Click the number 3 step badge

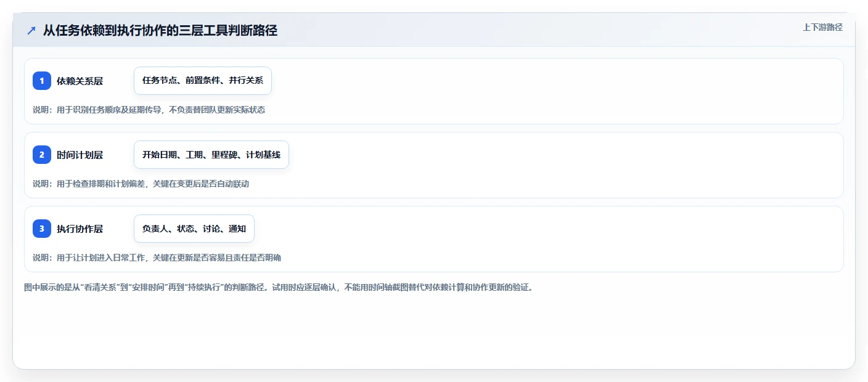pos(42,229)
